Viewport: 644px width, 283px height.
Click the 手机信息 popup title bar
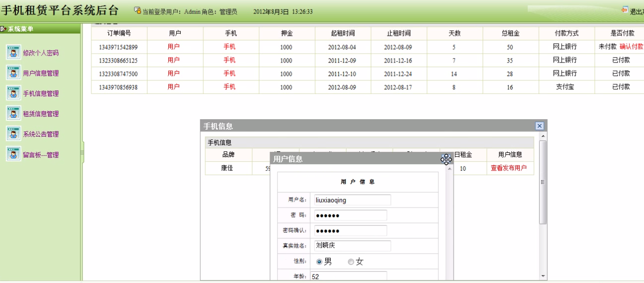[x=373, y=126]
